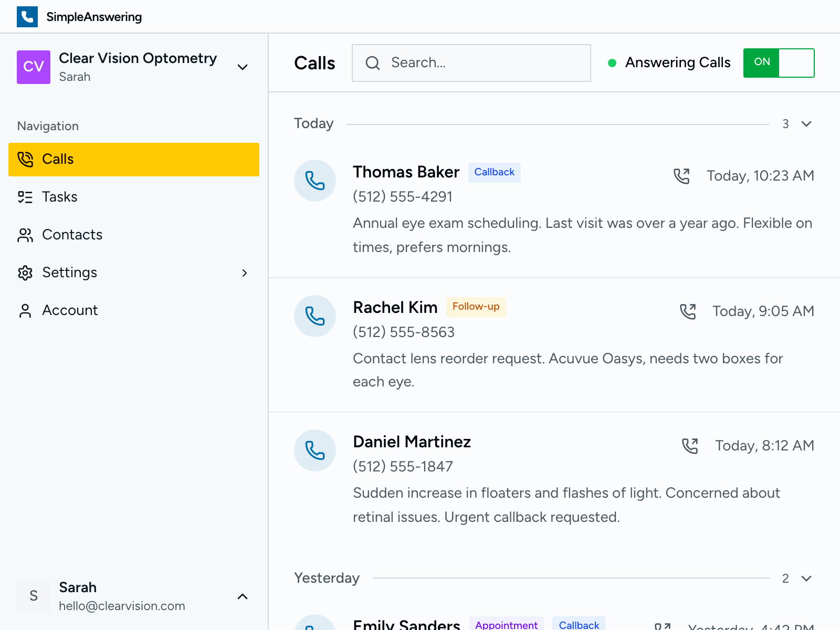The height and width of the screenshot is (630, 840).
Task: Click the green Answering Calls status dot
Action: (612, 63)
